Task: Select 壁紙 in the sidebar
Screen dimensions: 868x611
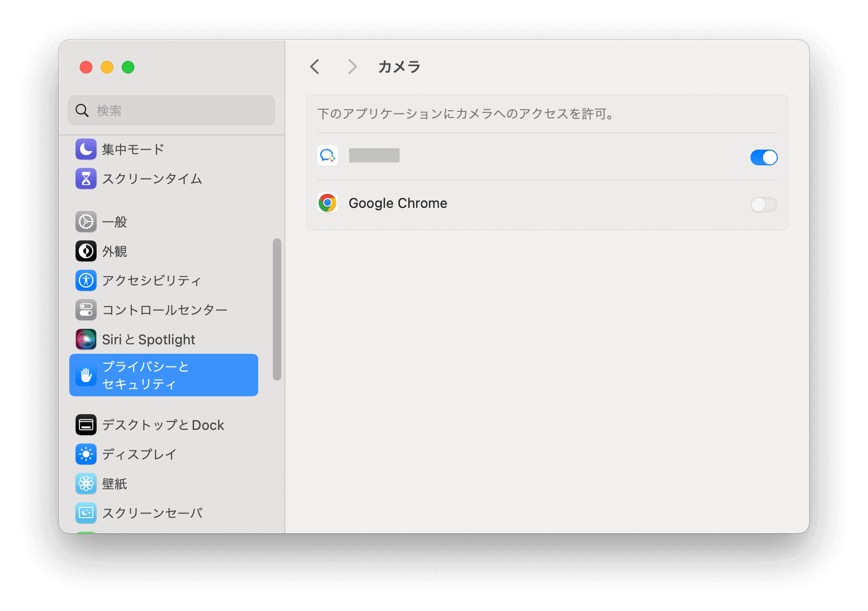Action: 164,483
